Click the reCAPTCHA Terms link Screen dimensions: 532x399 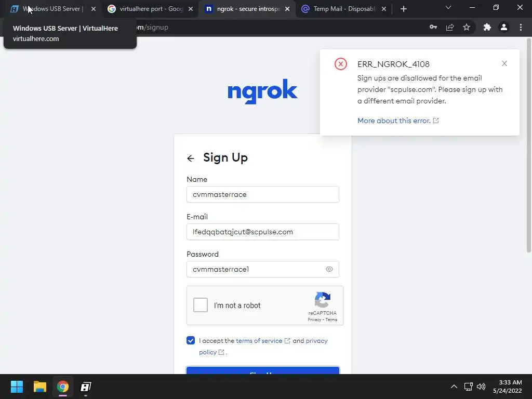[x=331, y=320]
